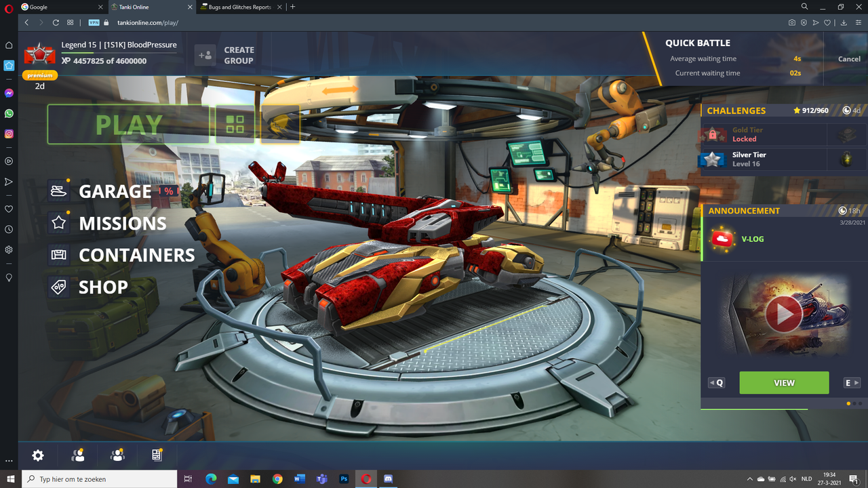Open the Windows Start menu

coord(10,479)
